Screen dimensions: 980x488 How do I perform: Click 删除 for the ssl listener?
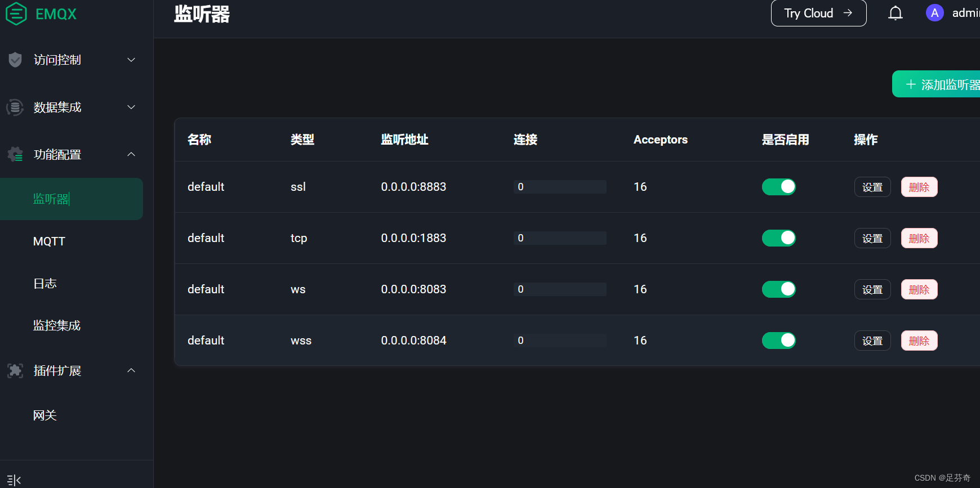coord(919,187)
